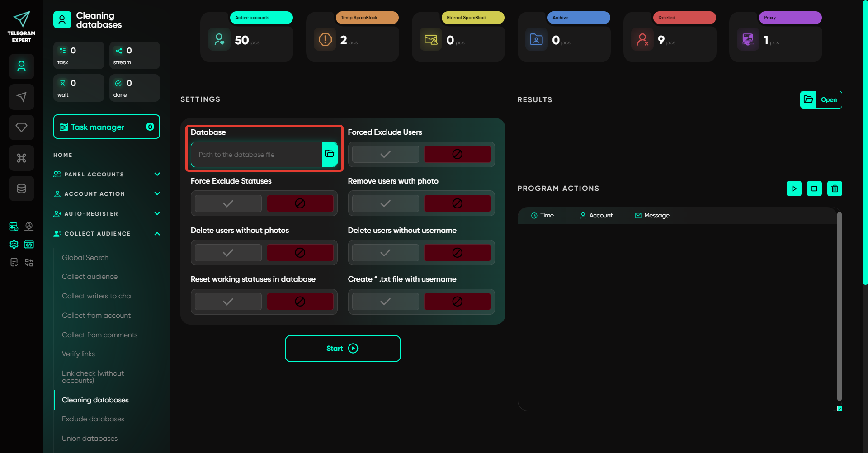Go to Global Search menu item
Screen dimensions: 868x453
[85, 258]
